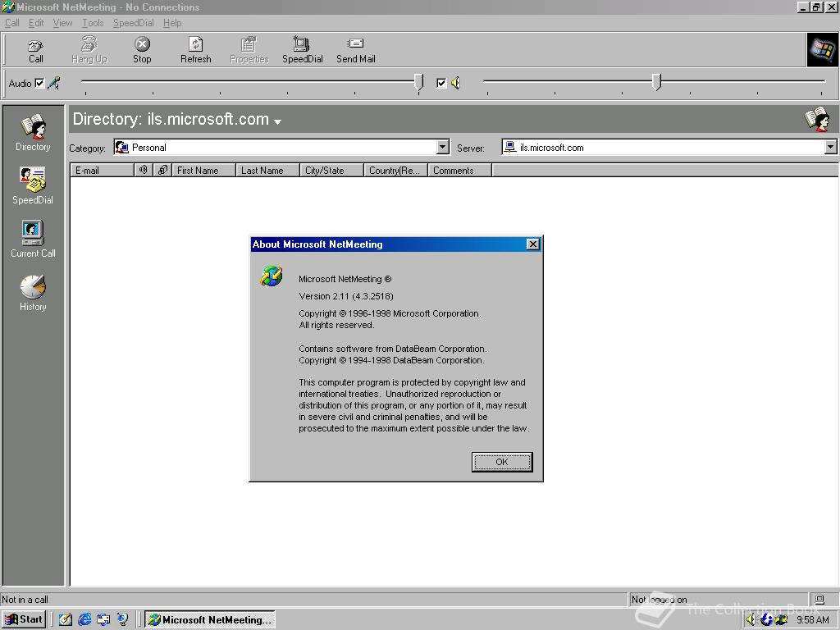
Task: Click the speaker volume slider thumb
Action: [x=657, y=83]
